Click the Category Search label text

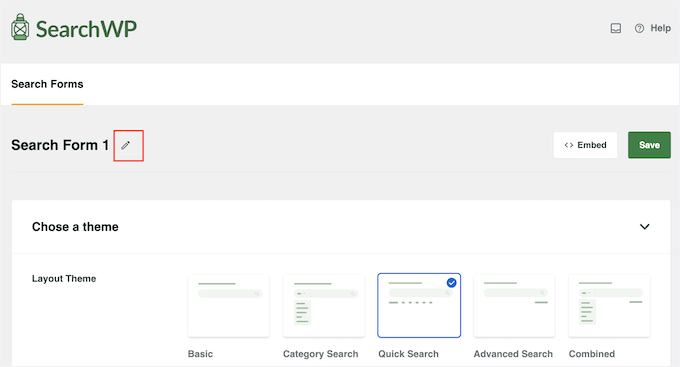click(x=320, y=354)
